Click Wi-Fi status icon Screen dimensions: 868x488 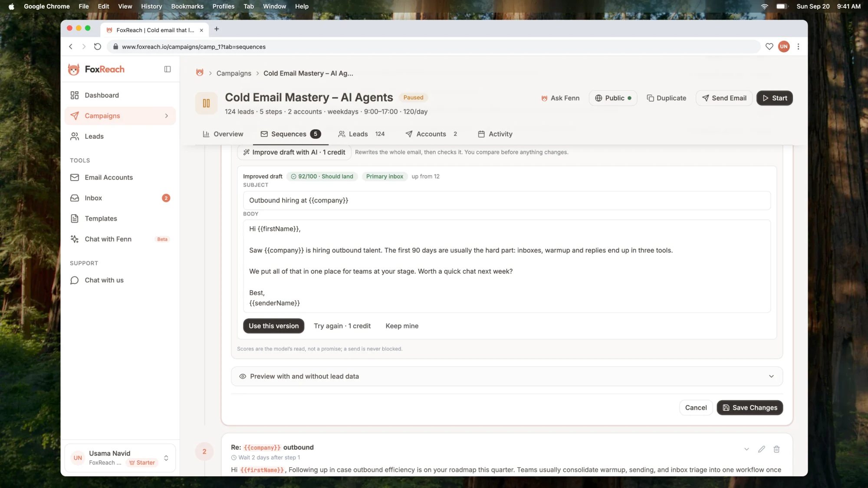(x=764, y=7)
